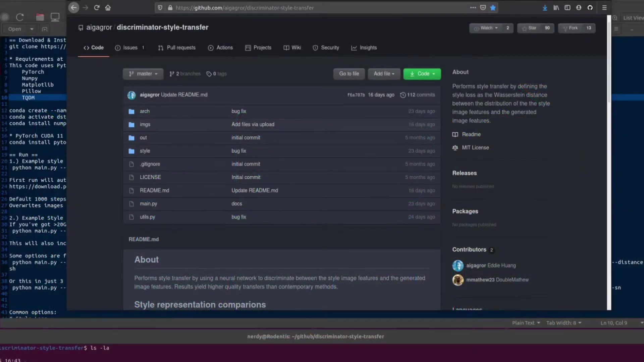The width and height of the screenshot is (644, 362).
Task: Click the shield tracking protection icon
Action: (160, 7)
